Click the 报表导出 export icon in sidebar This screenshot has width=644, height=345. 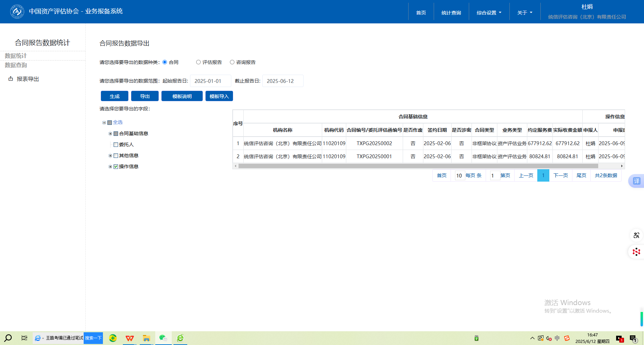[11, 79]
